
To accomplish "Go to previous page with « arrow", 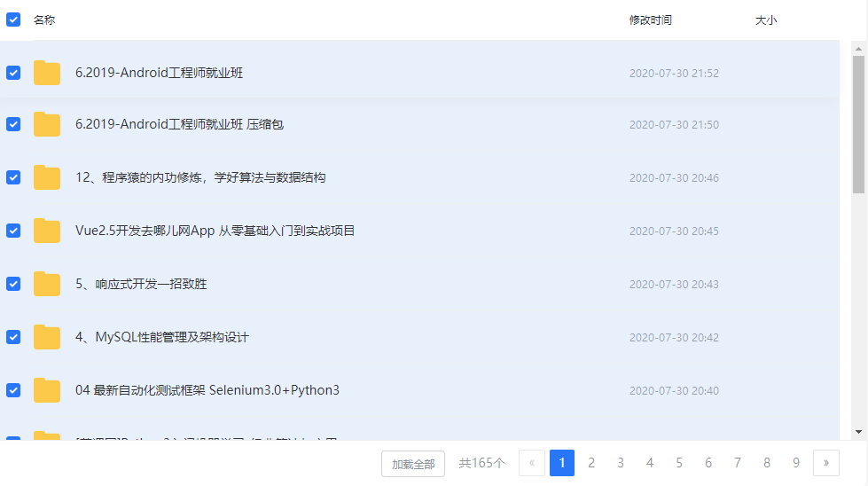I will tap(531, 463).
